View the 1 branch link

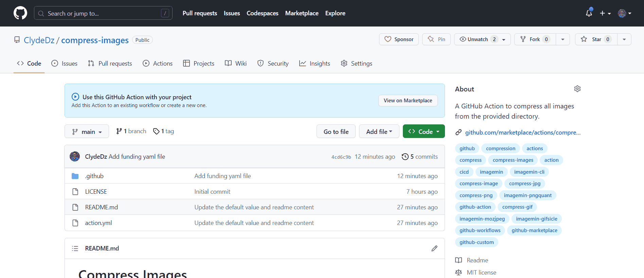click(x=131, y=131)
